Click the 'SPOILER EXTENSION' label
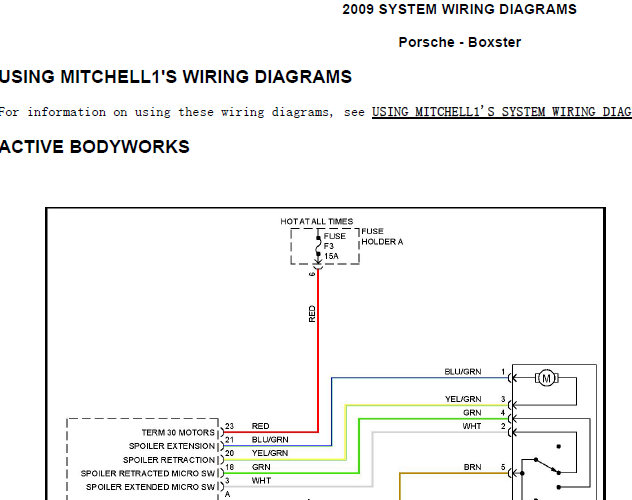Viewport: 632px width, 500px height. point(172,446)
